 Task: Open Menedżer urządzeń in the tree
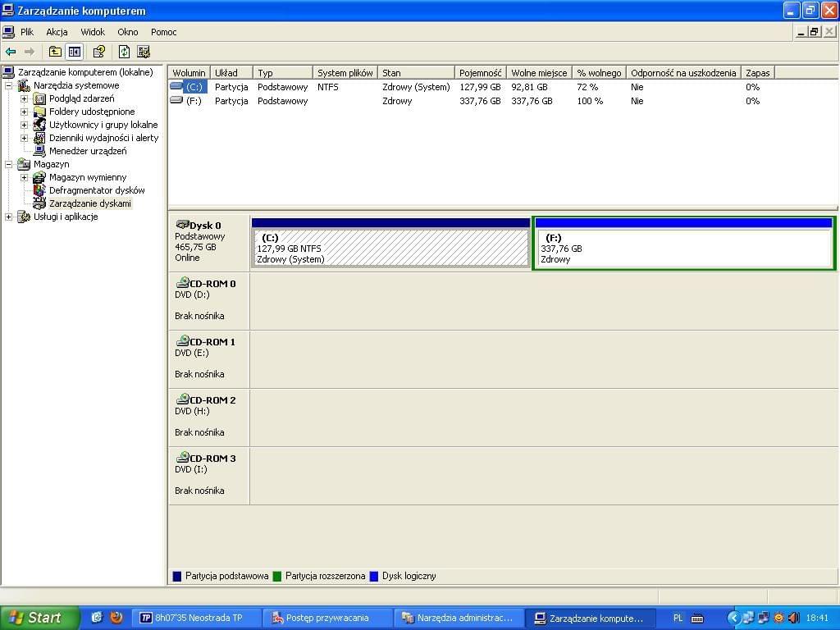coord(88,151)
